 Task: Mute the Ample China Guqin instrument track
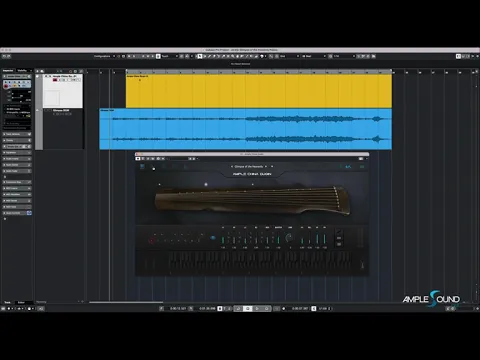(46, 76)
